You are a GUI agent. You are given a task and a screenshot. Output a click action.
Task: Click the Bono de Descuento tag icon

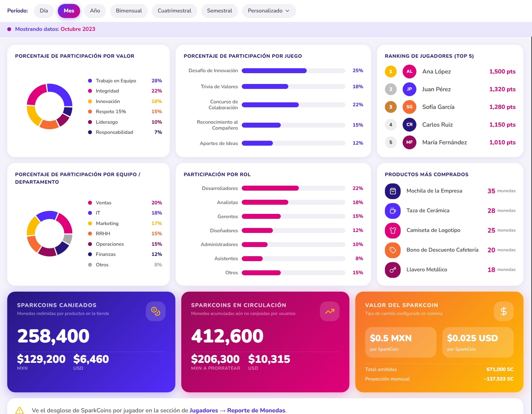click(393, 250)
